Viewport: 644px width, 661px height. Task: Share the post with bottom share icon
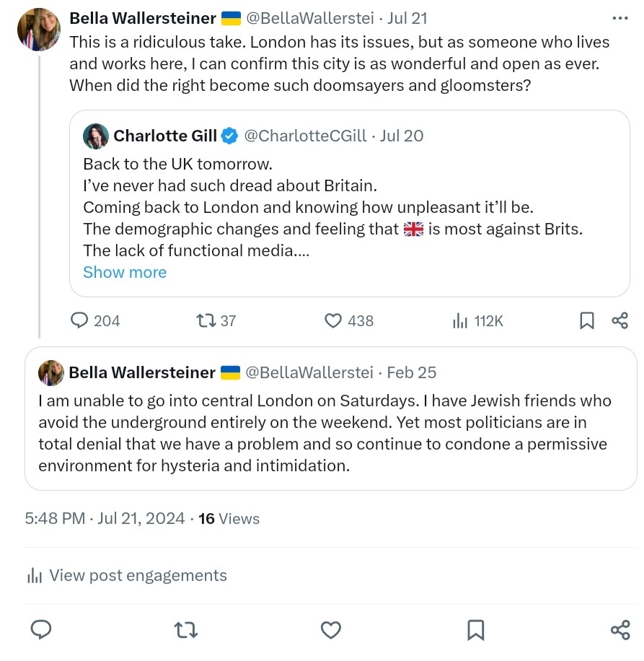click(x=620, y=630)
